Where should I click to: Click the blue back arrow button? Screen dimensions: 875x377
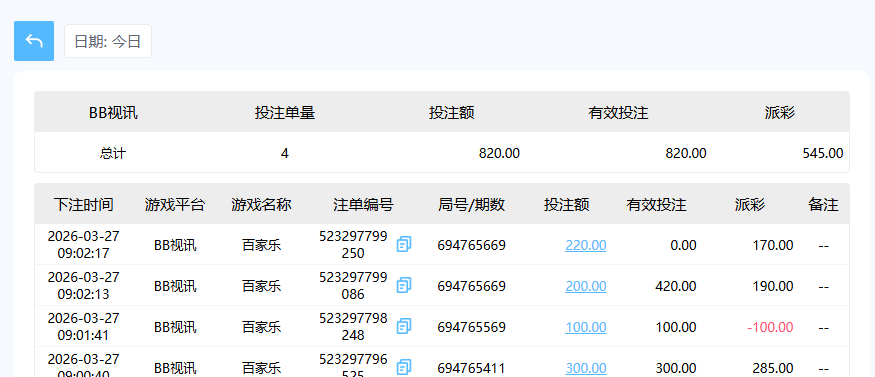tap(34, 41)
